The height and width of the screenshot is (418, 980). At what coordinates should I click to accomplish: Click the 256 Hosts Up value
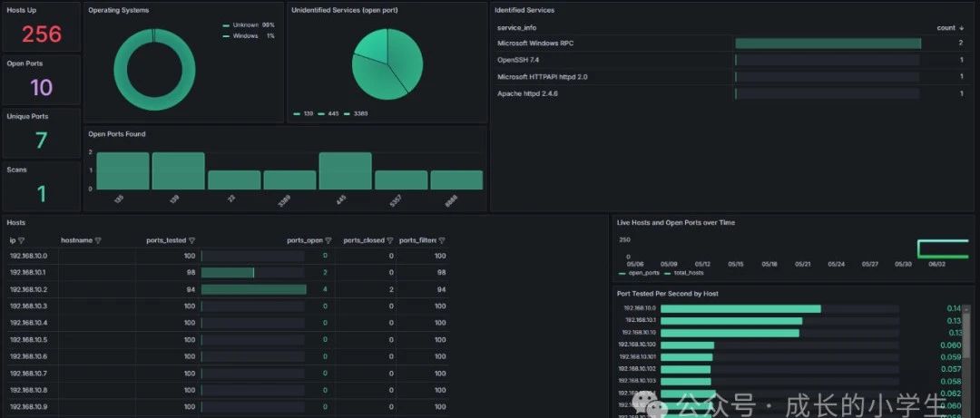click(42, 34)
